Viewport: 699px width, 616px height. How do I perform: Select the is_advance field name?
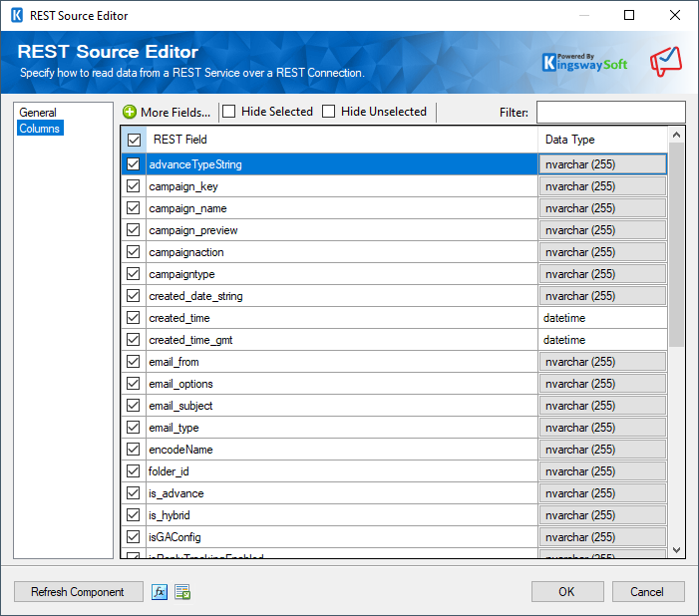point(176,493)
